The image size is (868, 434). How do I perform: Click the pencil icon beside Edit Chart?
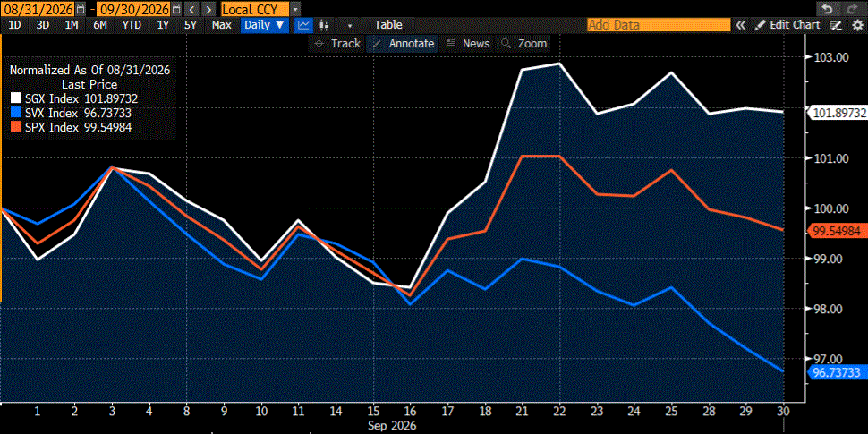760,25
